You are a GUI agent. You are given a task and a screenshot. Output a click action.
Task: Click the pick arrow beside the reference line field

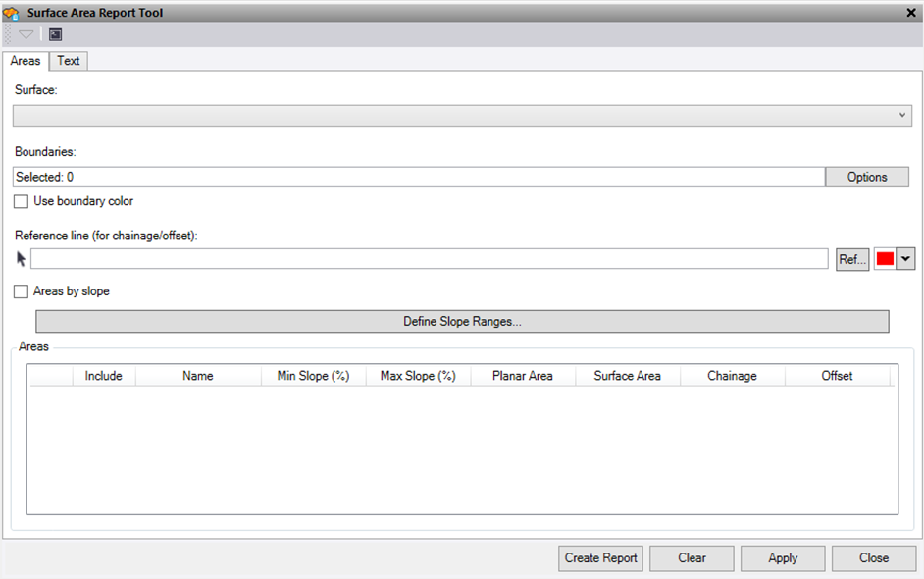(x=19, y=258)
